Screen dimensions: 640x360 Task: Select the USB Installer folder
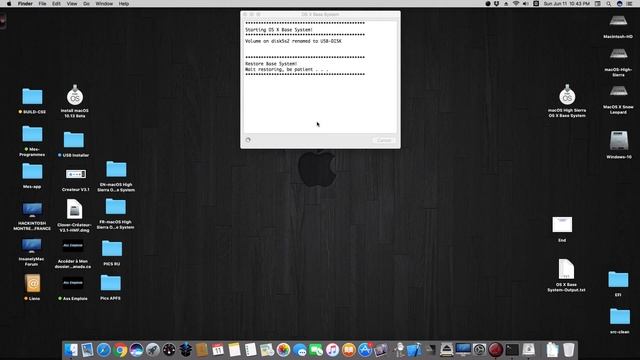pyautogui.click(x=74, y=140)
